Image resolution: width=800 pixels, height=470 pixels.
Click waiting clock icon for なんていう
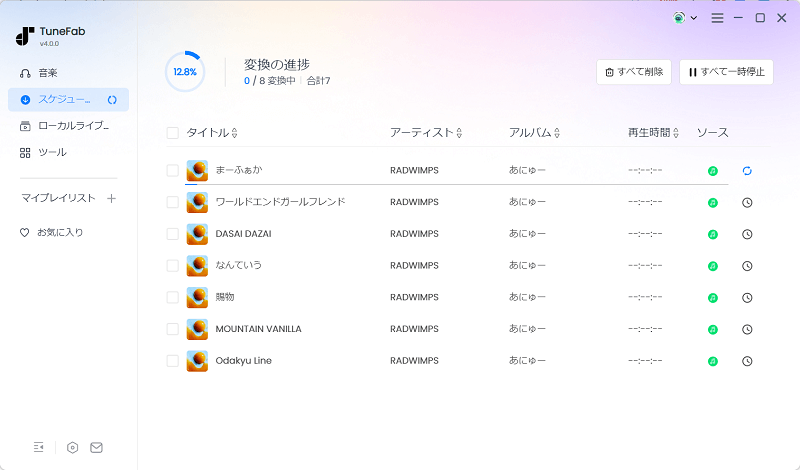(x=747, y=266)
